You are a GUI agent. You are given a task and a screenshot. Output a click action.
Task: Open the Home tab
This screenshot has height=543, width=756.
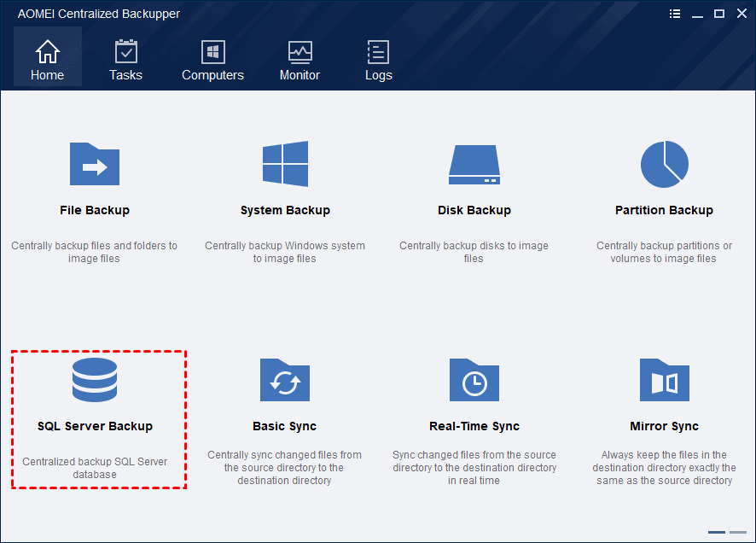[47, 57]
